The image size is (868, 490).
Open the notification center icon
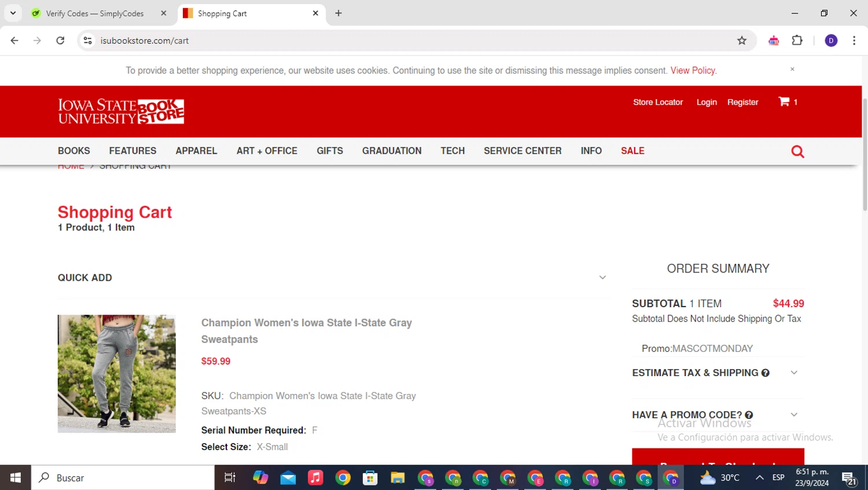click(849, 478)
